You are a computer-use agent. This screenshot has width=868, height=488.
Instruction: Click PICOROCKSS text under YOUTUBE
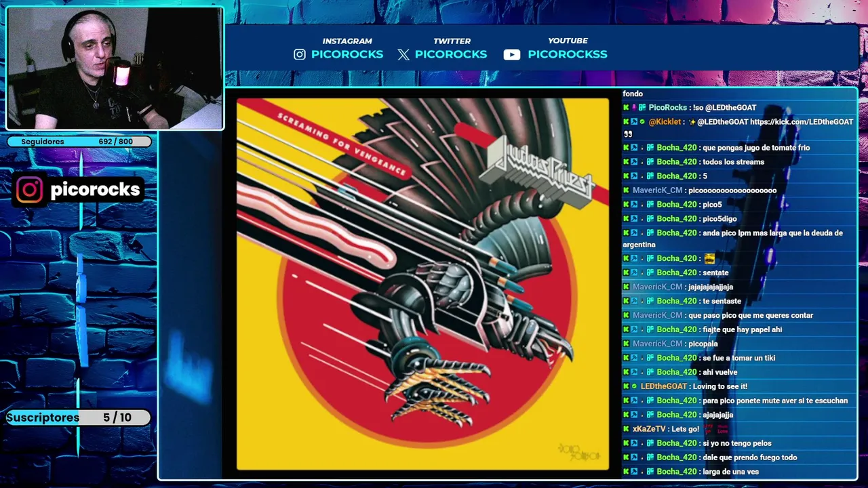pos(568,54)
